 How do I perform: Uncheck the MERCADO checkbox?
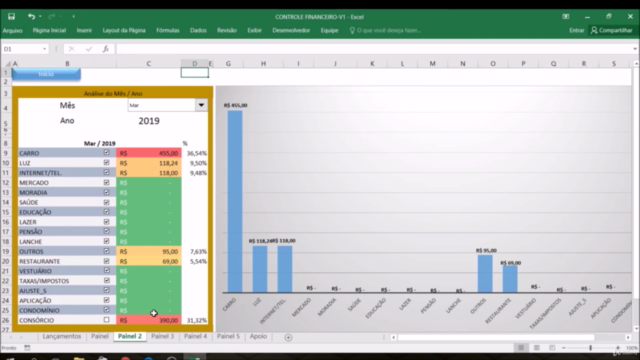107,182
